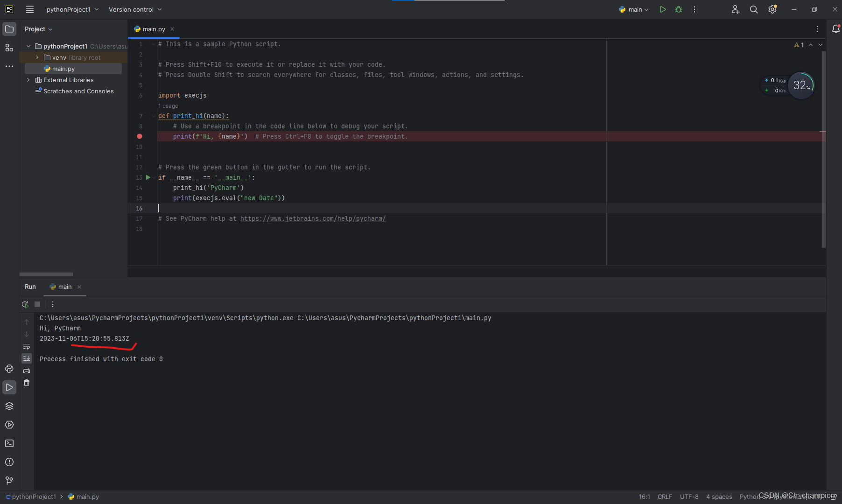Open jetbrains.com pycharm help link

coord(313,218)
